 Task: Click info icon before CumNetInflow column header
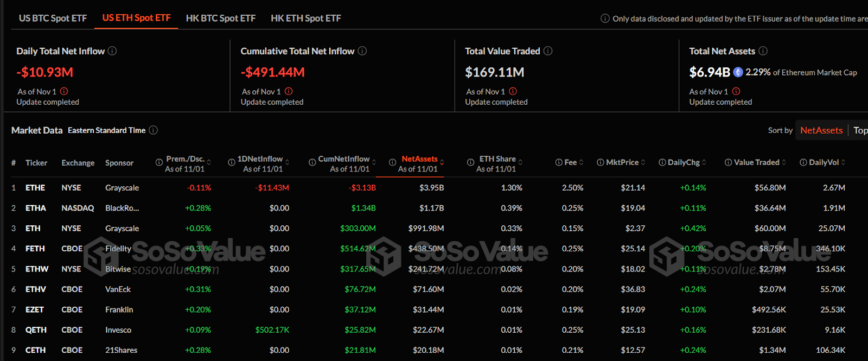click(312, 162)
